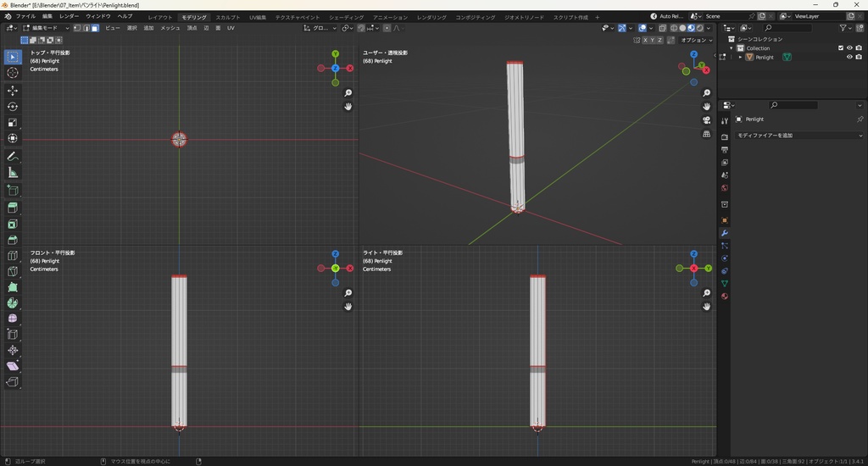The width and height of the screenshot is (868, 466).
Task: Select the Scale tool
Action: (x=13, y=122)
